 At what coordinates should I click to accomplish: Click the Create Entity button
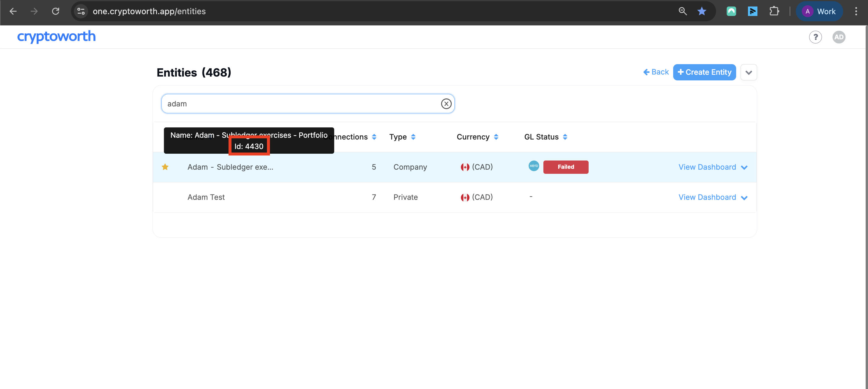pos(704,72)
